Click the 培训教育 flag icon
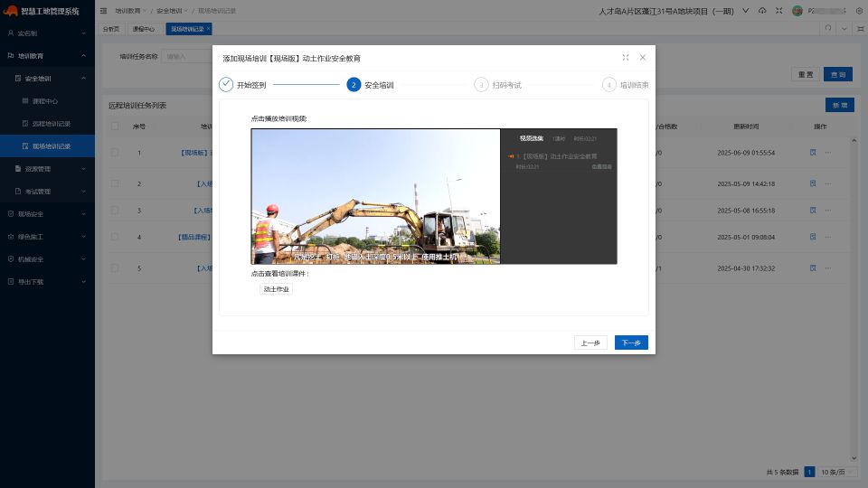 point(11,56)
